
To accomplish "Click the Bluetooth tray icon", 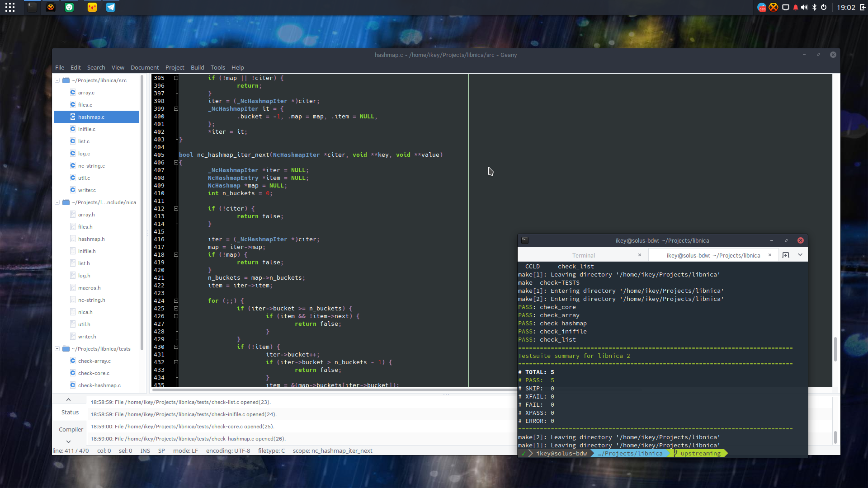I will coord(815,7).
